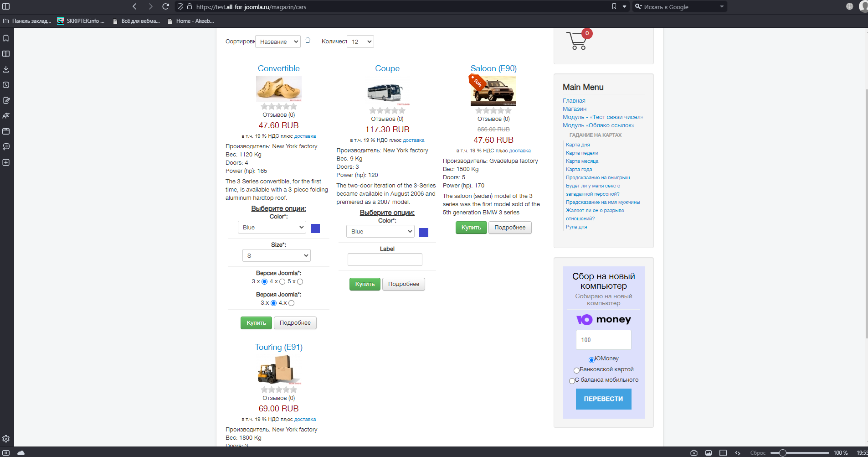Open the Downloads panel
Image resolution: width=868 pixels, height=457 pixels.
[x=6, y=69]
